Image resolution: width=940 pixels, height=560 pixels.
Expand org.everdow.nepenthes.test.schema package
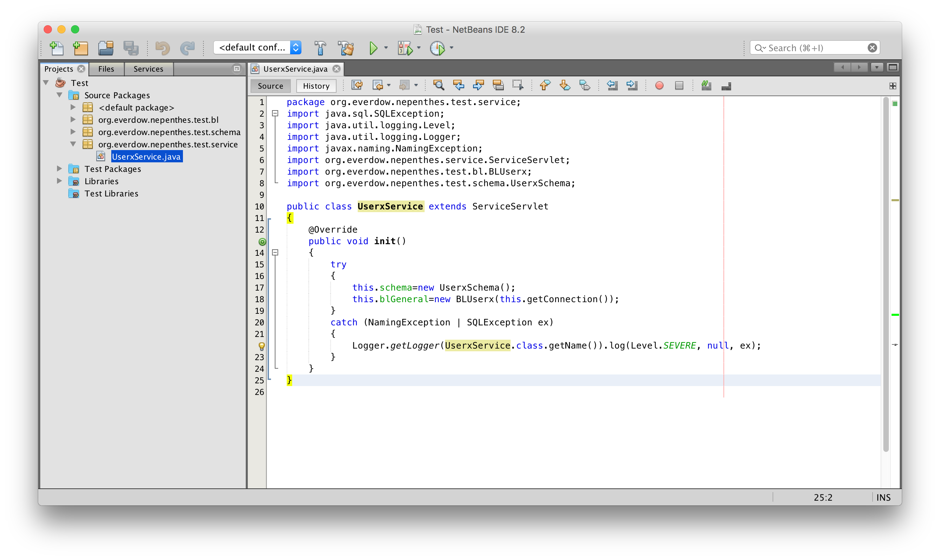(x=73, y=132)
